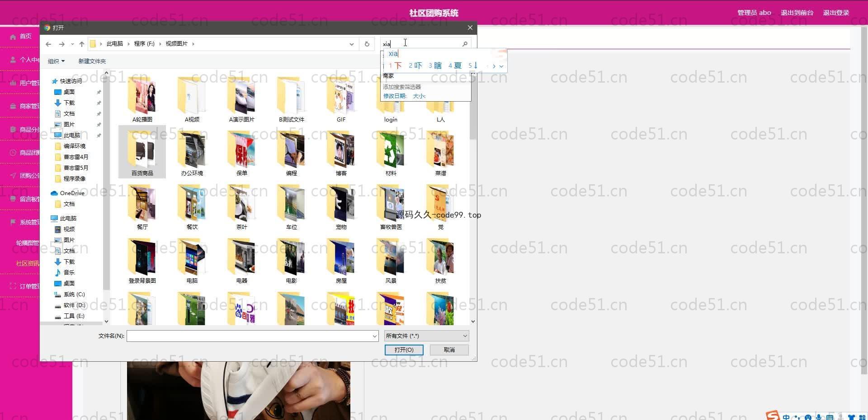Click the search magnifier icon
Viewport: 868px width, 420px height.
465,44
